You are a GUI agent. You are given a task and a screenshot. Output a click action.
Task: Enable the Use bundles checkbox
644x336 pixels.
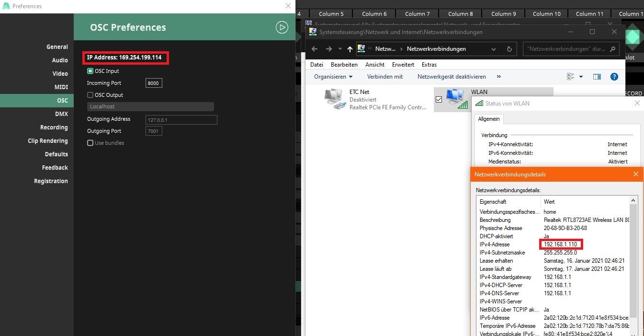pyautogui.click(x=90, y=143)
